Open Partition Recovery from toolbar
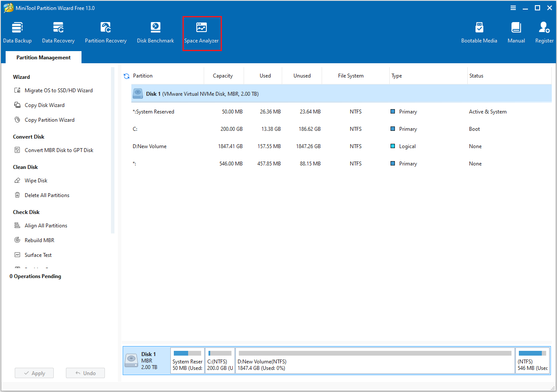 tap(106, 33)
